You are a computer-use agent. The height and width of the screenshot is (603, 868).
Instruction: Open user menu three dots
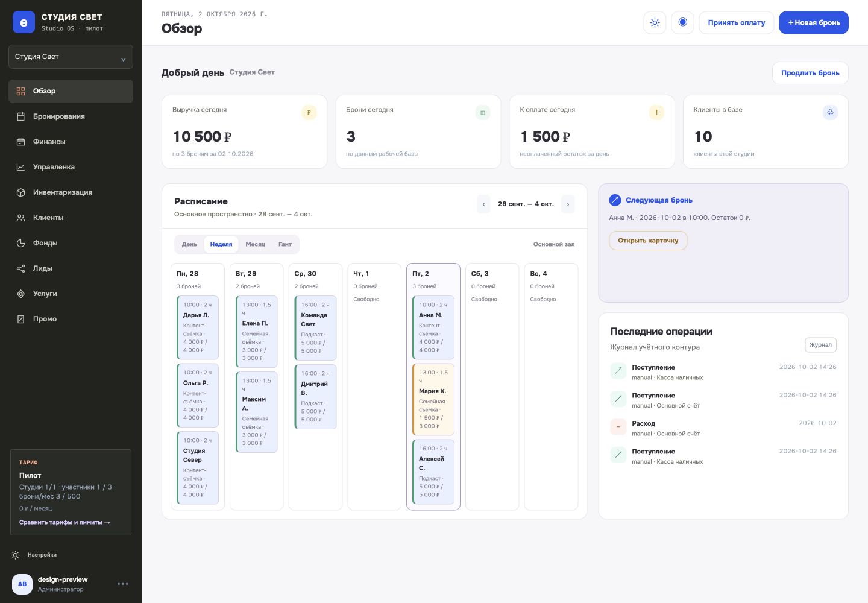(x=123, y=584)
